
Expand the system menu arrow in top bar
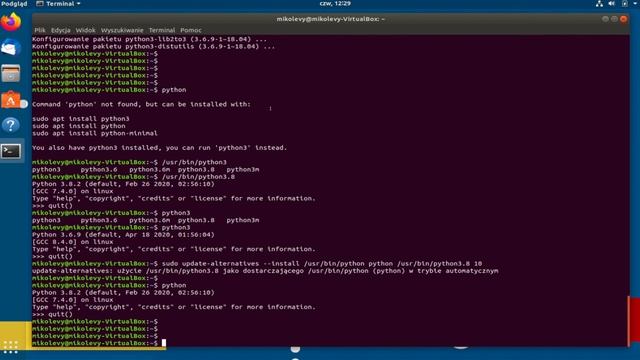pyautogui.click(x=636, y=4)
